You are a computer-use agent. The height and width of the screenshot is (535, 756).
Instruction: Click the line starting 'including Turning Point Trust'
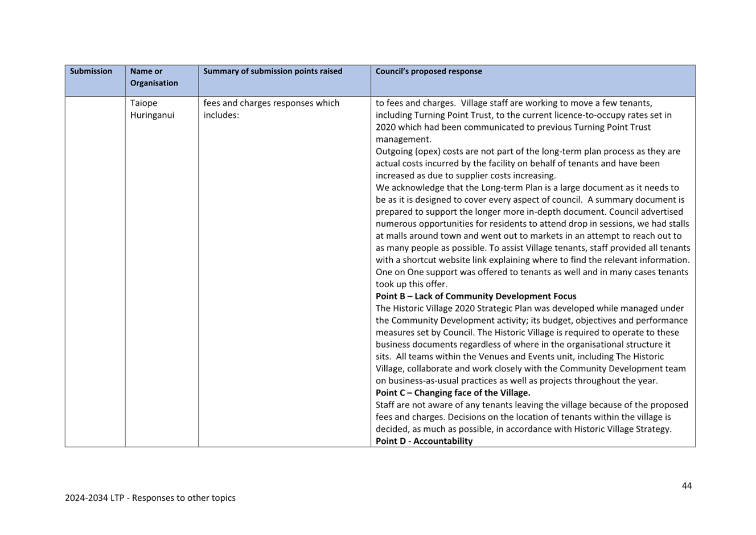[524, 115]
